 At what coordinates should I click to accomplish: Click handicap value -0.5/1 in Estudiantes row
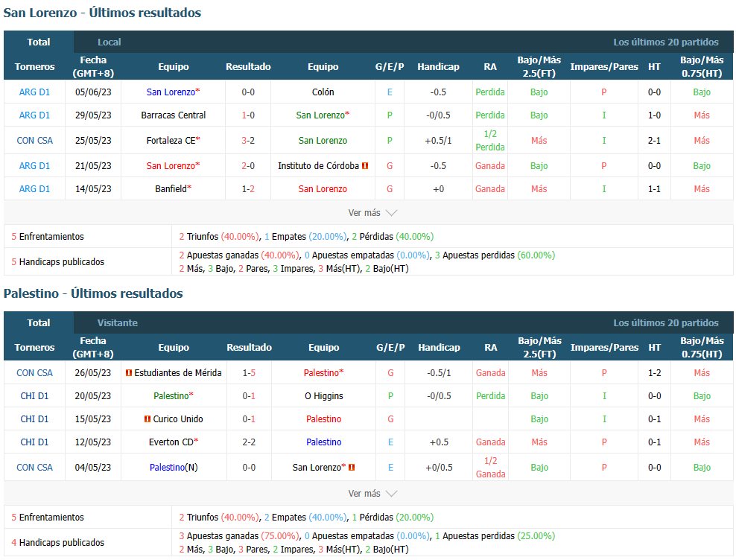click(439, 372)
